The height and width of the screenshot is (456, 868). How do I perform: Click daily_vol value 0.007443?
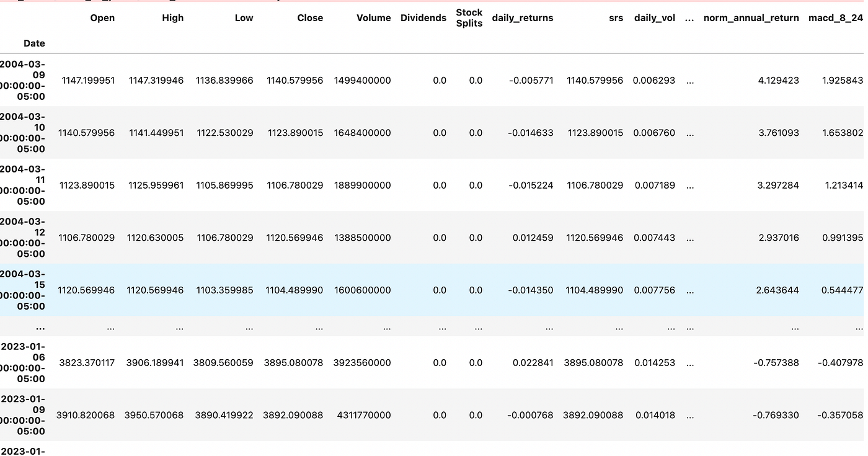(654, 238)
